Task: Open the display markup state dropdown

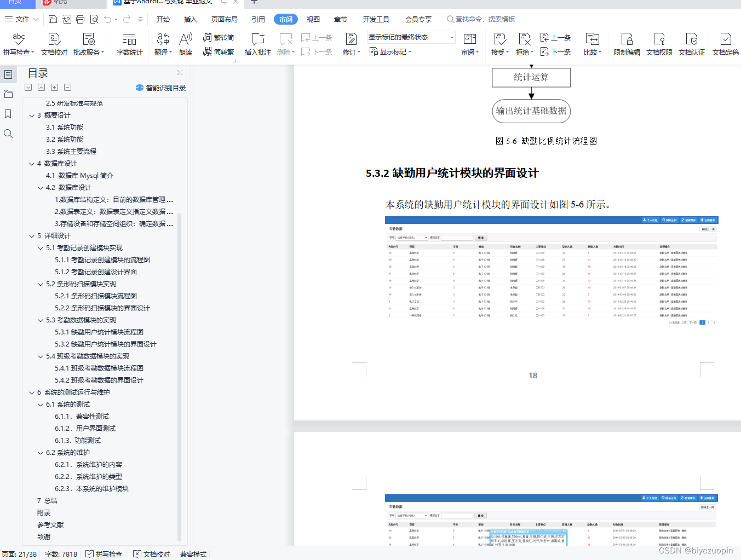Action: click(411, 37)
